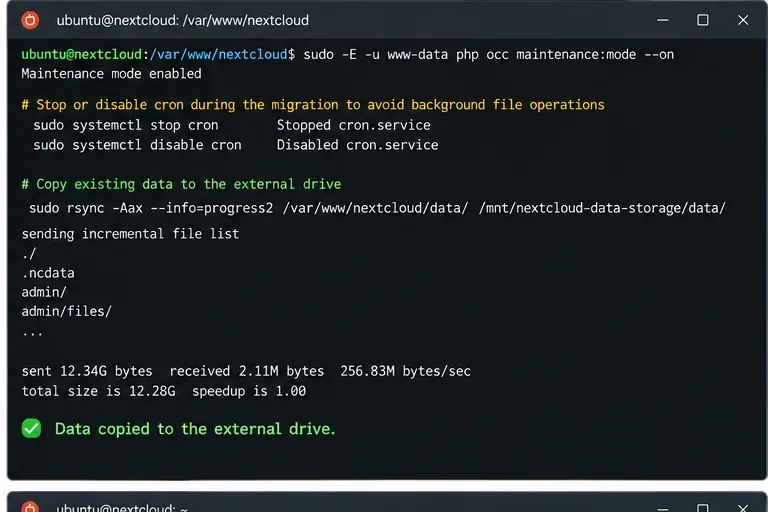The image size is (768, 512).
Task: Click the 'sent 12.34G bytes' line
Action: point(246,371)
